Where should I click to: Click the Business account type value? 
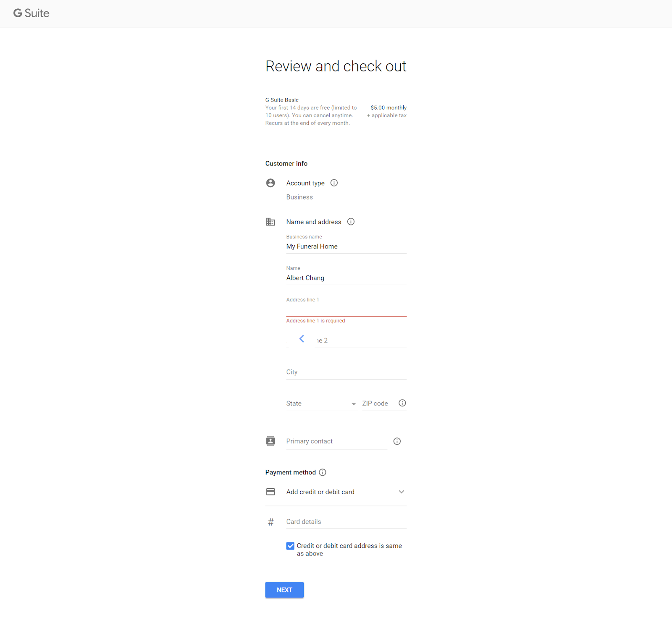[x=299, y=197]
